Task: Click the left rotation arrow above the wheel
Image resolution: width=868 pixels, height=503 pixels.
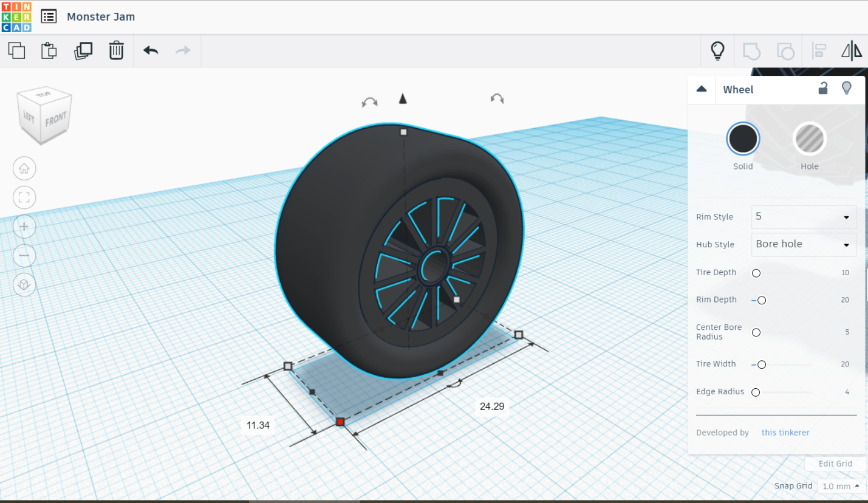Action: pos(369,102)
